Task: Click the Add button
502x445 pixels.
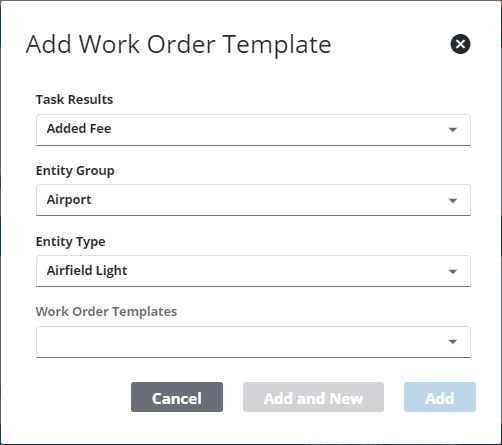Action: [x=440, y=397]
